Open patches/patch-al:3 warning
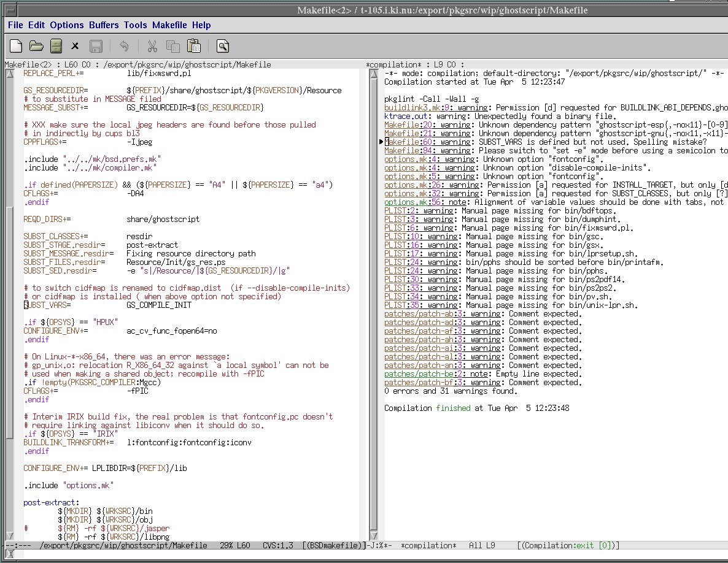The width and height of the screenshot is (728, 563). [443, 357]
